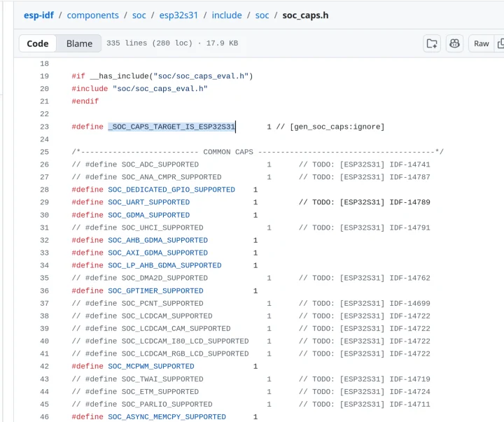Copy raw file contents icon

pos(499,43)
